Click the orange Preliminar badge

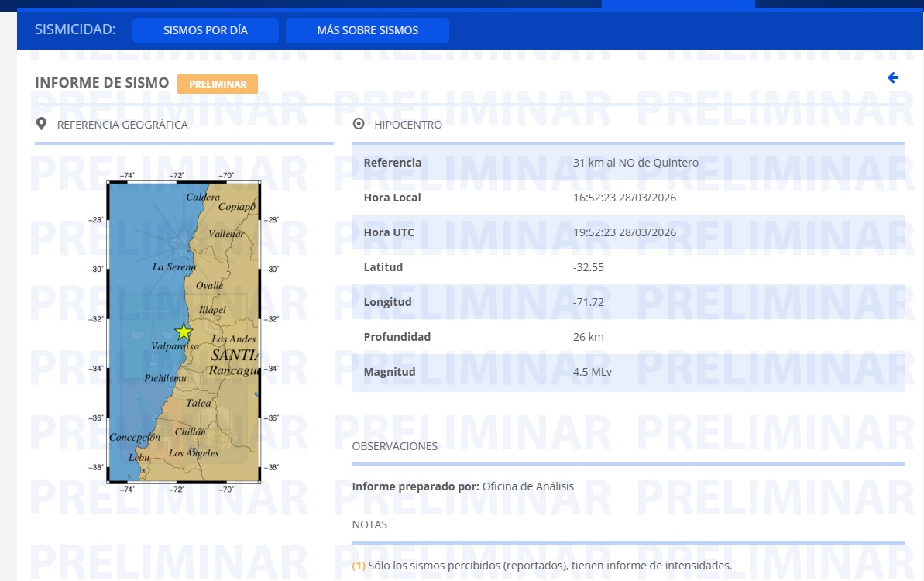(x=218, y=84)
